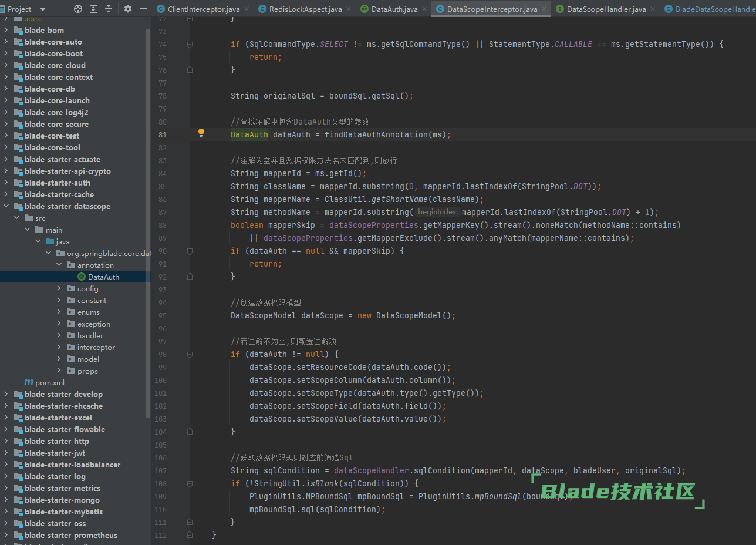Viewport: 756px width, 545px height.
Task: Open the Project view dropdown
Action: (43, 9)
